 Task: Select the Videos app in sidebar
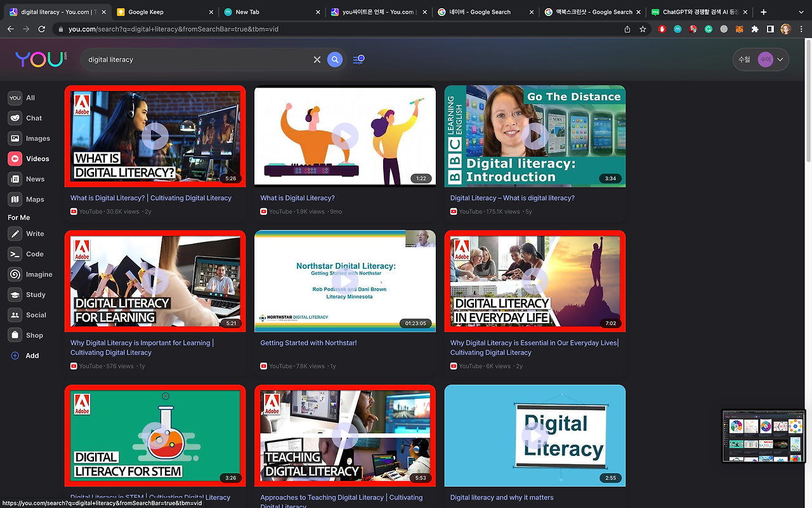(x=29, y=159)
